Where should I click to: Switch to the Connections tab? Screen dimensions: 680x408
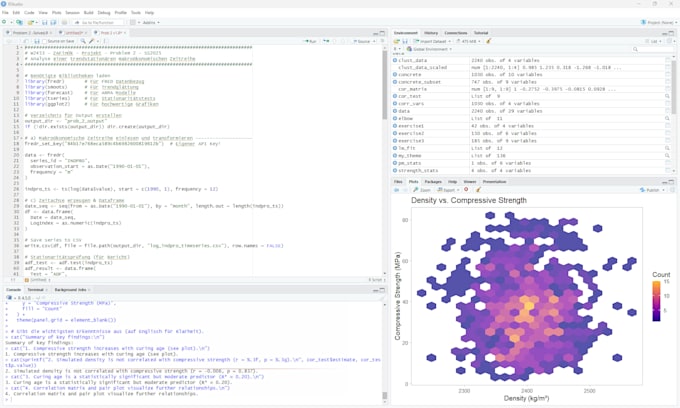point(456,33)
